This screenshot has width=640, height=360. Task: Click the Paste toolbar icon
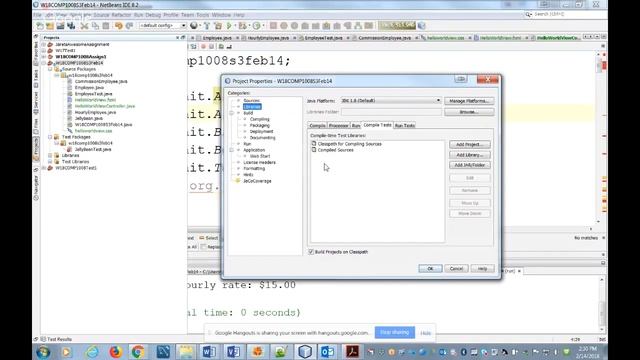click(106, 26)
